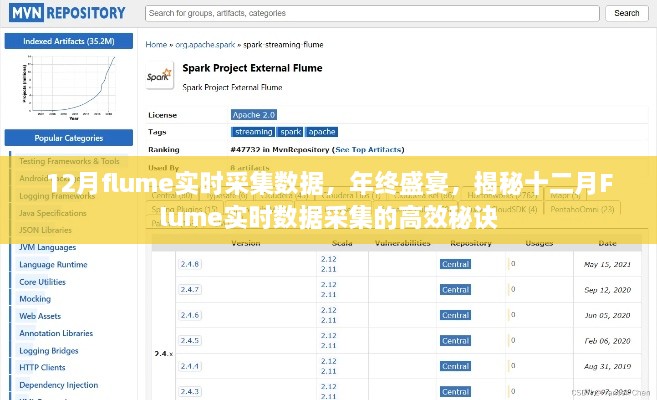Open the JVM Languages category
Image resolution: width=657 pixels, height=400 pixels.
(x=48, y=248)
